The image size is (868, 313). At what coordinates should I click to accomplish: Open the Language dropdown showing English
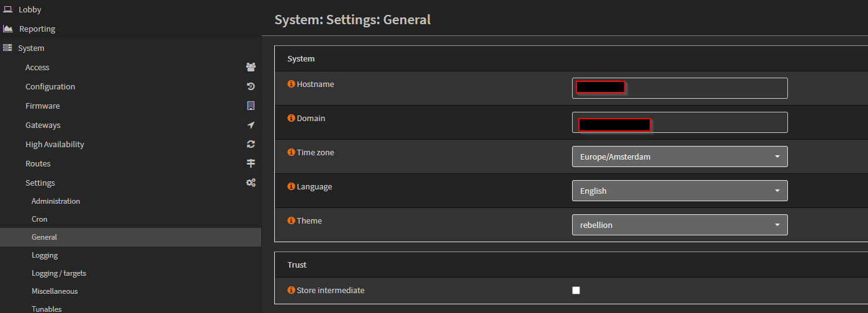pyautogui.click(x=679, y=191)
